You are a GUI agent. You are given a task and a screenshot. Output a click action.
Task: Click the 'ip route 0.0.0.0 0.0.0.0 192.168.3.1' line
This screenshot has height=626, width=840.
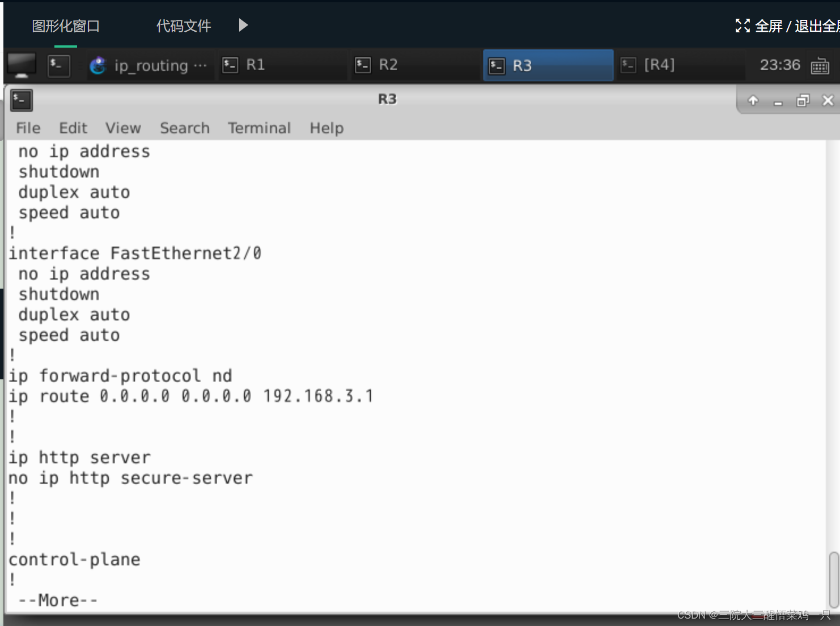pyautogui.click(x=191, y=396)
